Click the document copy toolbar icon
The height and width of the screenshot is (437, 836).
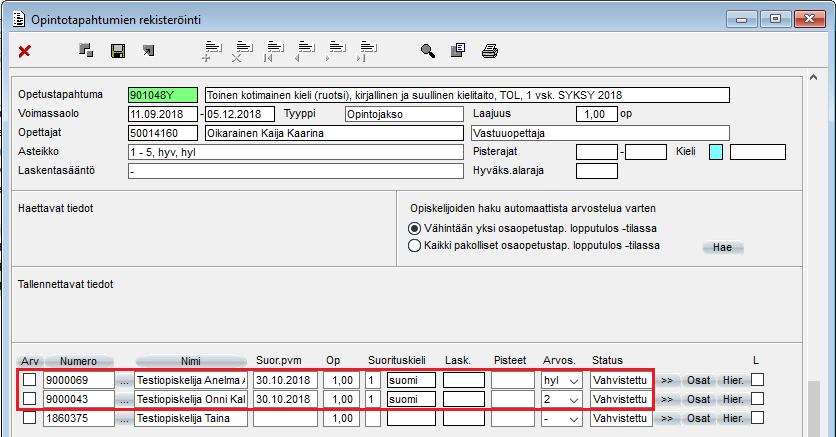458,51
